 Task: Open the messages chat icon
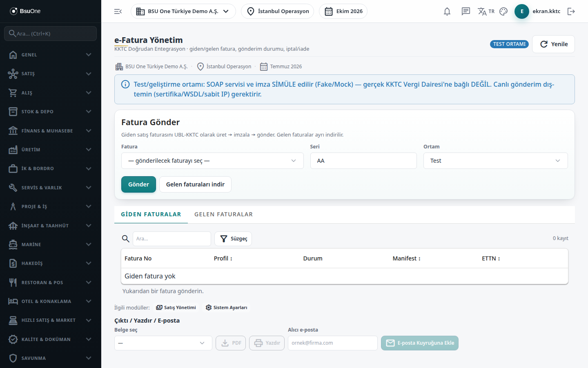[x=466, y=11]
